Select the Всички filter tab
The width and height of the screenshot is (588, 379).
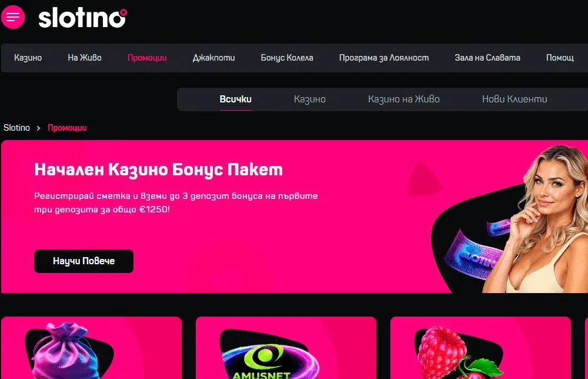click(x=236, y=99)
